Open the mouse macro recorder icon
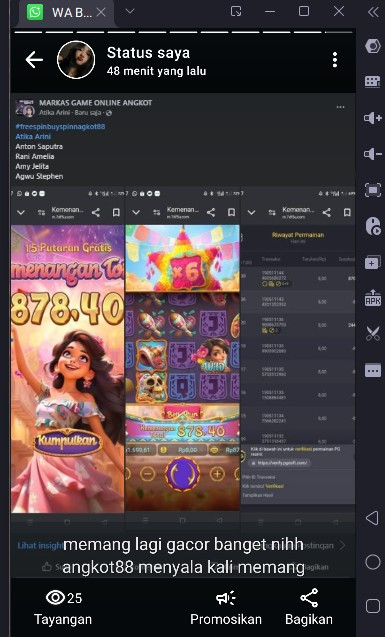Image resolution: width=385 pixels, height=637 pixels. pyautogui.click(x=372, y=226)
